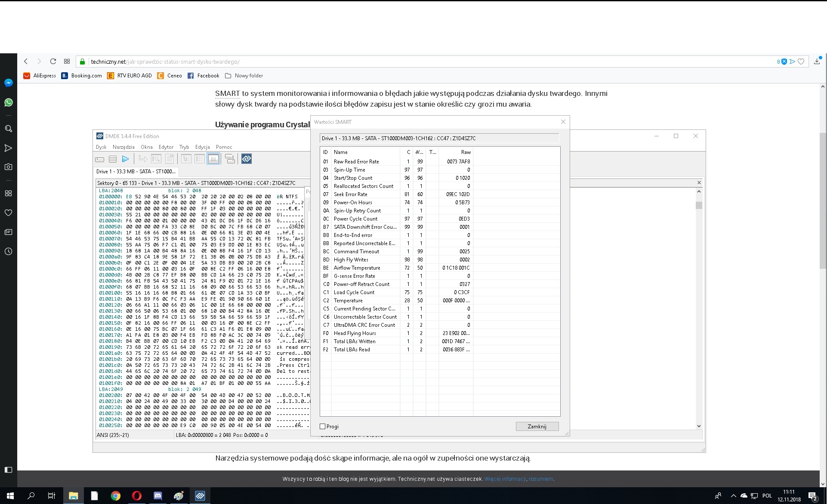
Task: Open Google Chrome from the taskbar
Action: click(x=115, y=496)
